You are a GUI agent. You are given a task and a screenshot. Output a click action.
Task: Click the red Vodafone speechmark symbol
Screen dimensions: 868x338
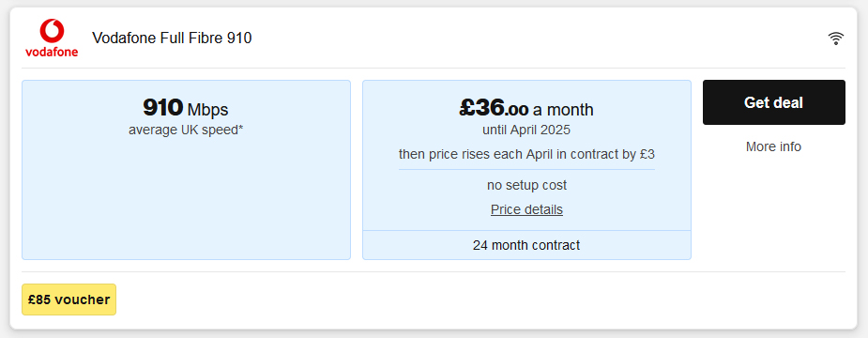click(52, 30)
